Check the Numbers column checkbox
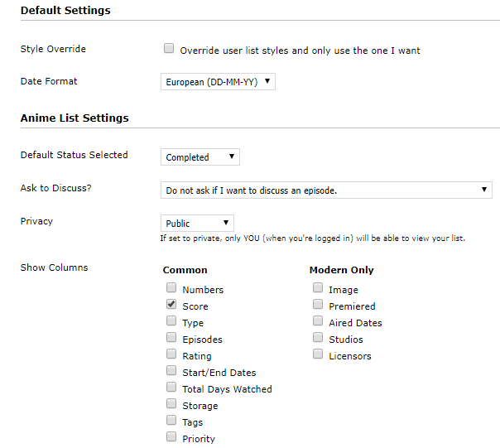The image size is (500, 448). [x=171, y=288]
